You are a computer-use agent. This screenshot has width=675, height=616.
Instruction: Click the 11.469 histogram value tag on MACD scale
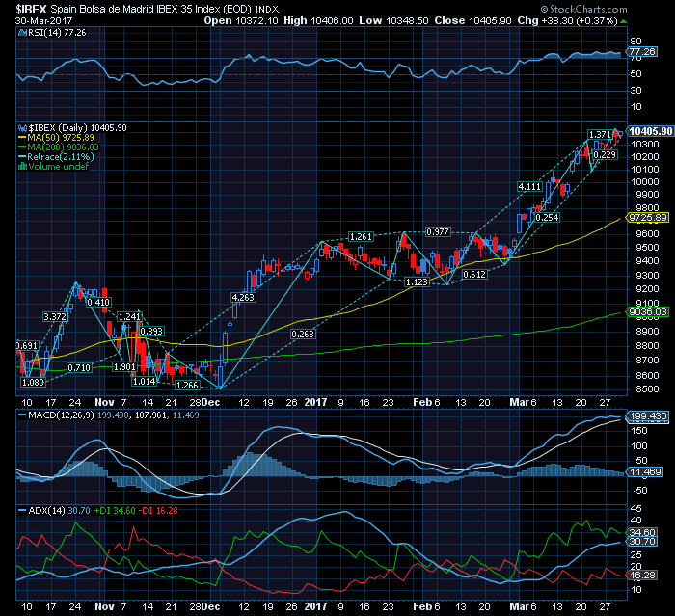tap(645, 472)
